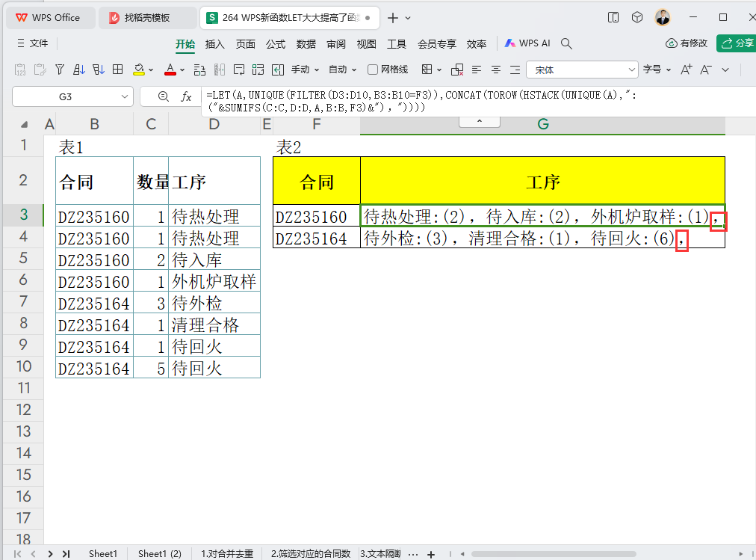Sort ascending with the A-Z icon
The width and height of the screenshot is (756, 560).
tap(79, 70)
